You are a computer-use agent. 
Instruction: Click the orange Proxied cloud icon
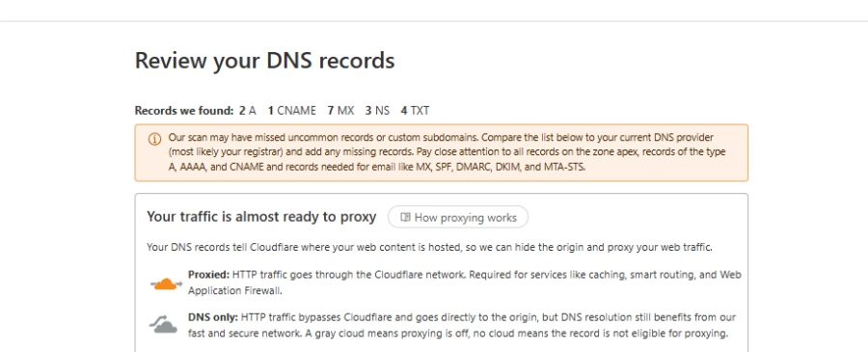166,284
